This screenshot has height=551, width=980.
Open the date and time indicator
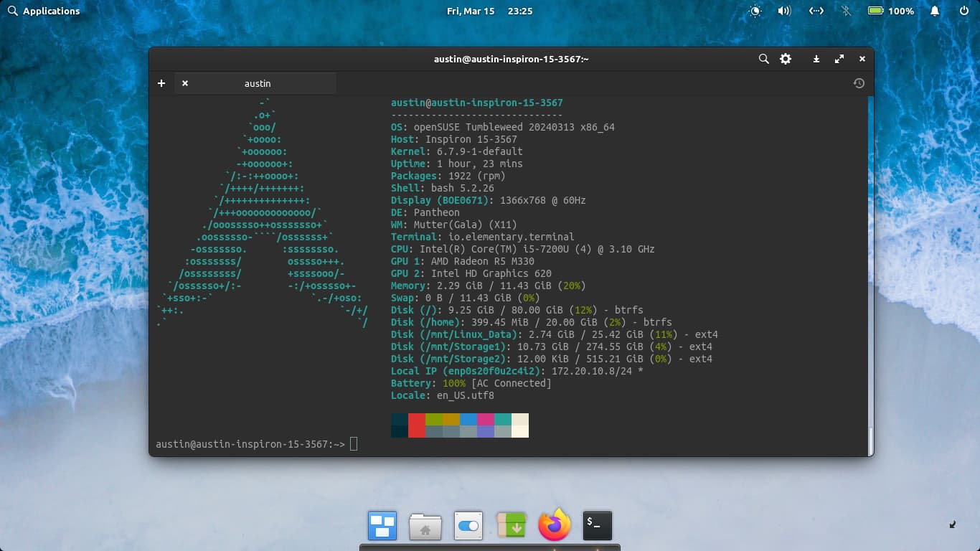489,11
